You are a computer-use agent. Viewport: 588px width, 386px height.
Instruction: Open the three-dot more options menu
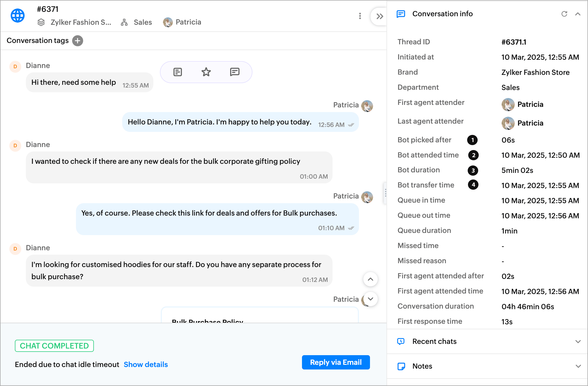pos(360,16)
